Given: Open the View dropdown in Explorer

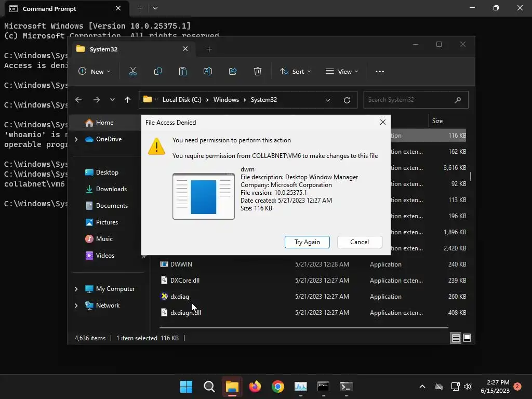Looking at the screenshot, I should [x=342, y=72].
